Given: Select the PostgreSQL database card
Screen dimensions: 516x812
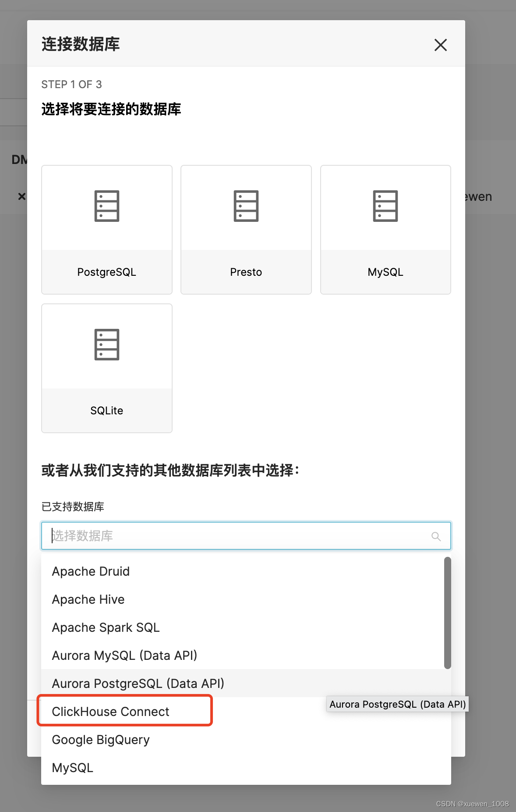Looking at the screenshot, I should 107,230.
